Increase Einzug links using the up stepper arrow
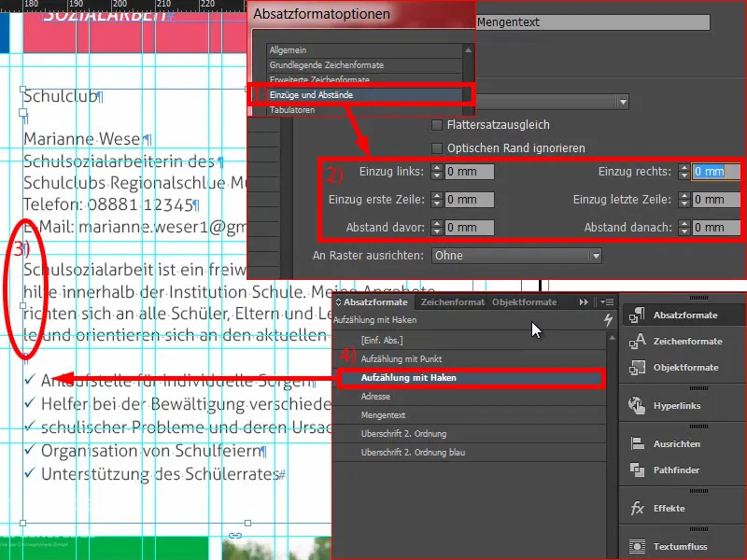747x560 pixels. (436, 167)
